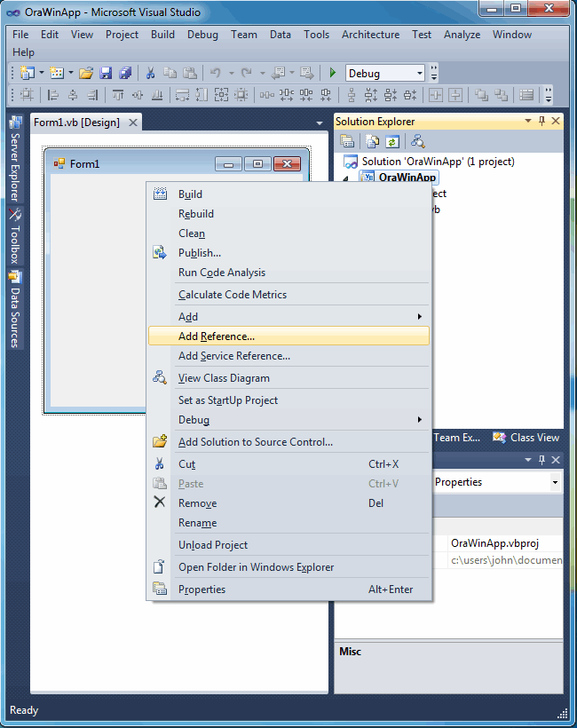Pin the Properties panel

[541, 460]
